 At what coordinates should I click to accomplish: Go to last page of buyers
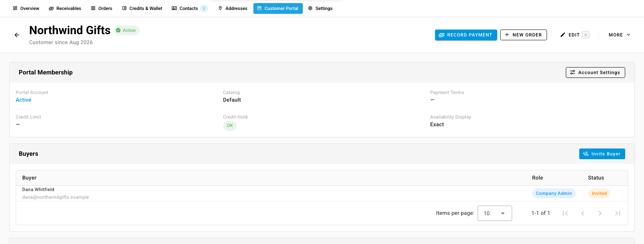click(x=618, y=213)
